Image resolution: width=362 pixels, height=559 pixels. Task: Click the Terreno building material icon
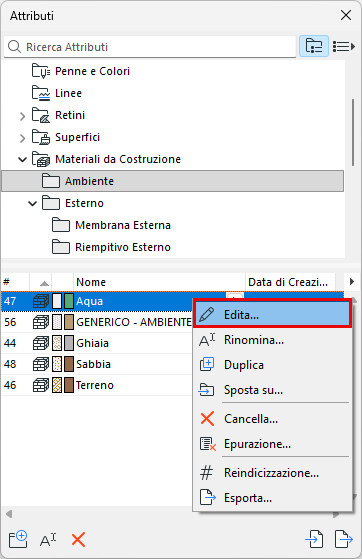pos(41,385)
